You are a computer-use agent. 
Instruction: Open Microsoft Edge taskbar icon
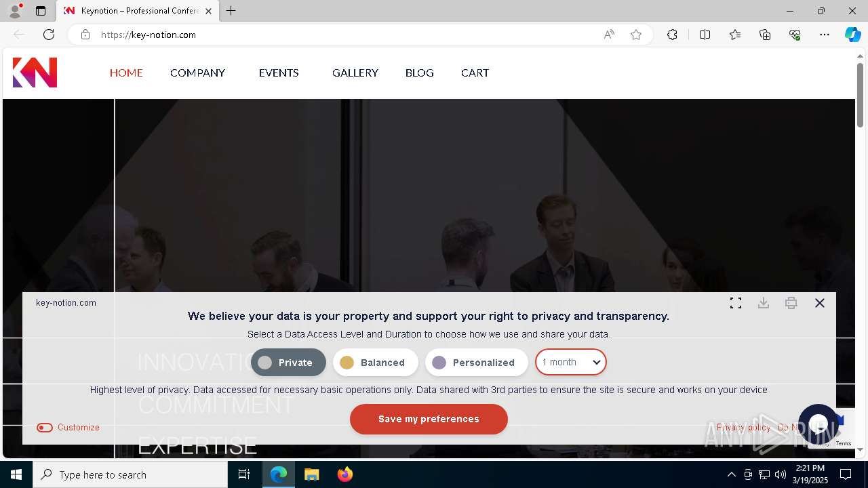(279, 474)
